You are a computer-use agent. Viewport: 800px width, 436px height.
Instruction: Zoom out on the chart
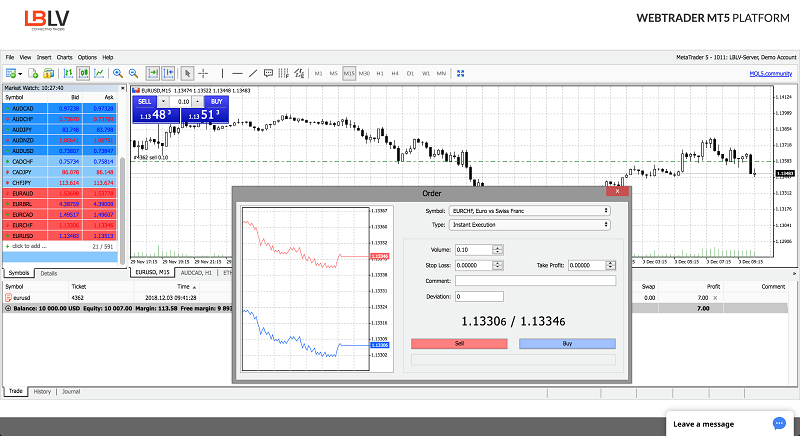point(133,73)
